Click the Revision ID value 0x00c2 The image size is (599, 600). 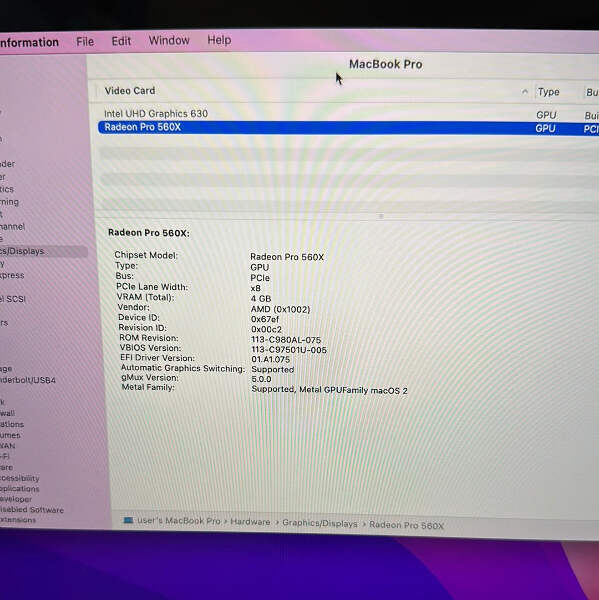(x=266, y=329)
